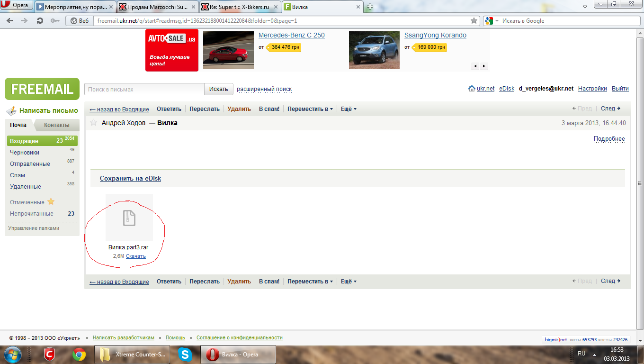Image resolution: width=644 pixels, height=364 pixels.
Task: Click top Переслать button
Action: (205, 109)
